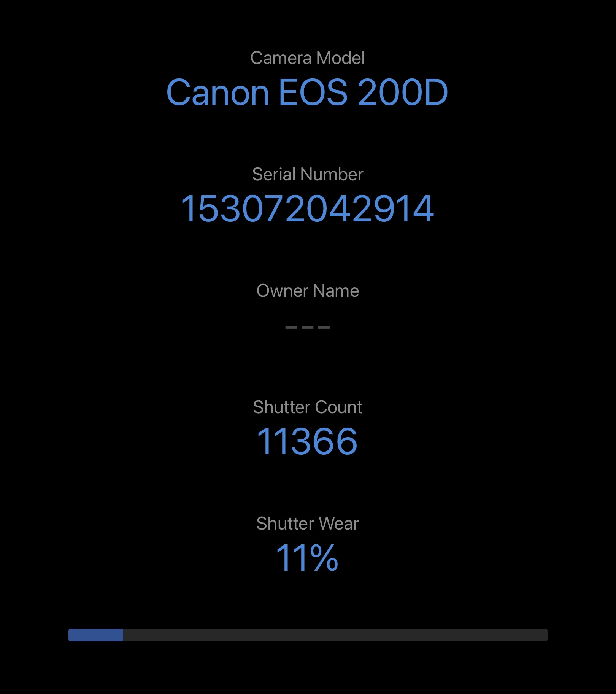The image size is (616, 694).
Task: Select serial number 153072042914
Action: point(307,209)
